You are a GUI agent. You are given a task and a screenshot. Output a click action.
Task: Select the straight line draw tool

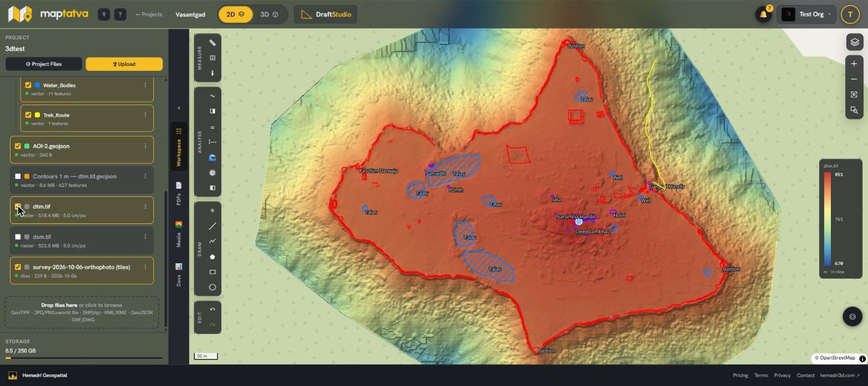(x=213, y=226)
